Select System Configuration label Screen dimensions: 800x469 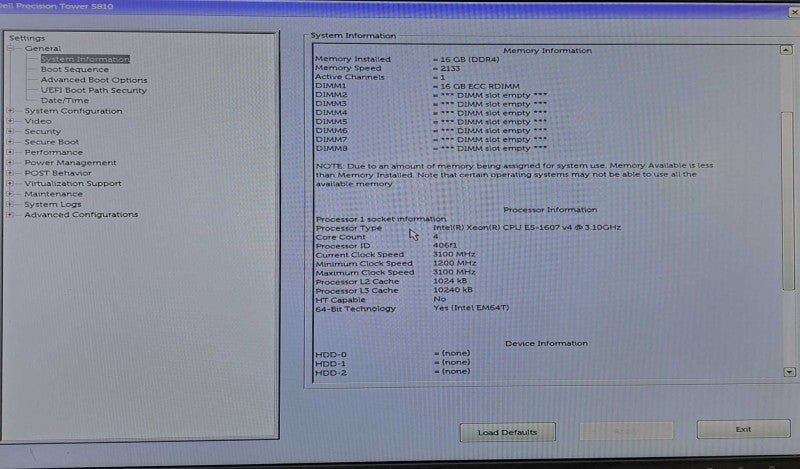73,111
